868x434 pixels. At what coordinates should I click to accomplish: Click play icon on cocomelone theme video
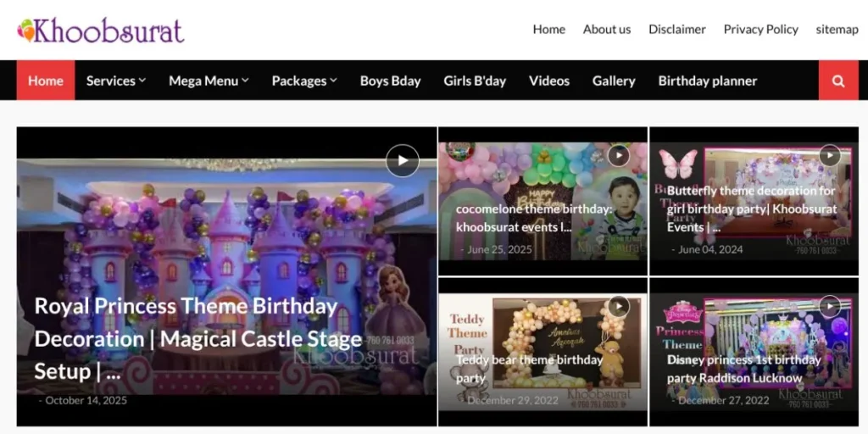(619, 155)
